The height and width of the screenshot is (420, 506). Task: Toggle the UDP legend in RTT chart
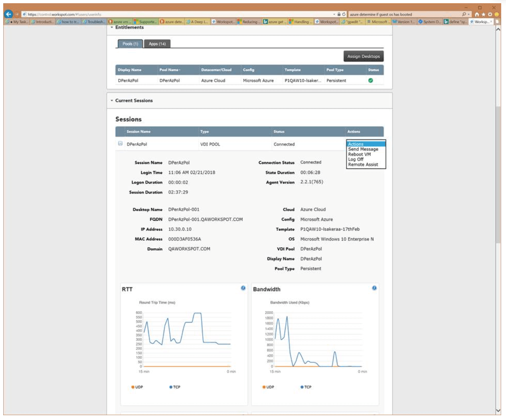(137, 387)
